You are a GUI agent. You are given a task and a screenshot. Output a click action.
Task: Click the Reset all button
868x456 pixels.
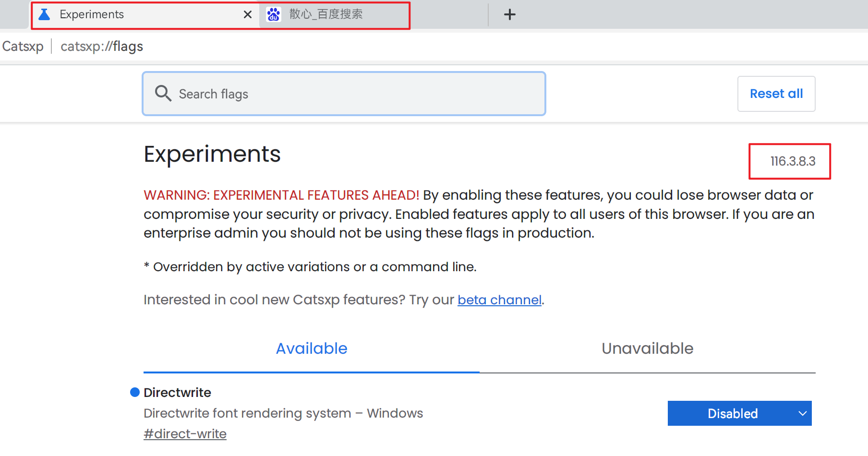[x=776, y=94]
